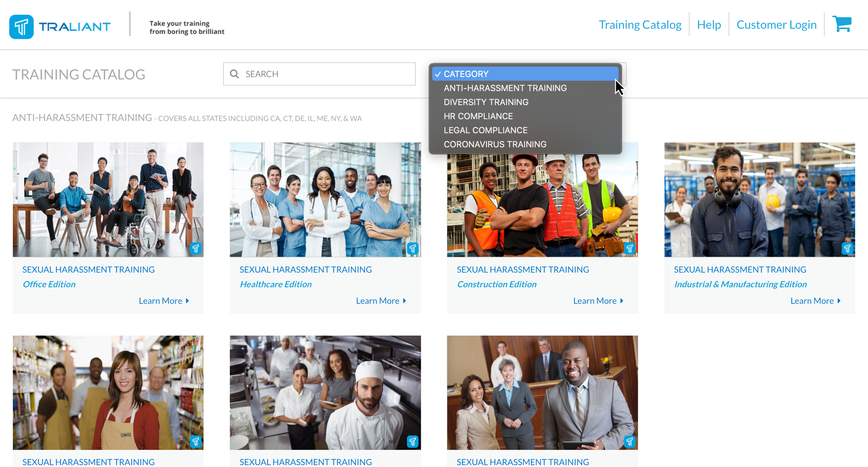Click the search magnifier icon

[234, 74]
